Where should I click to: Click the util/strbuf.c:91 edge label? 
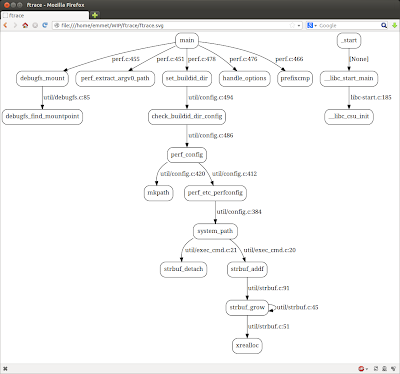268,288
